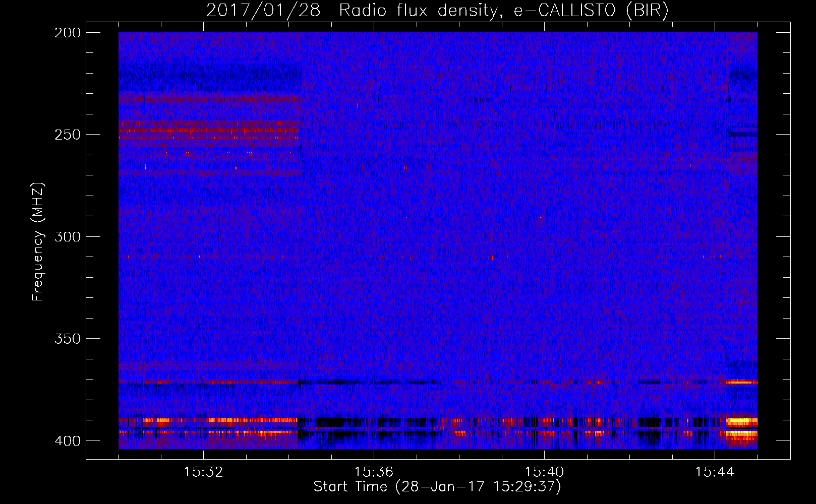
Task: Click the "Start Time (28-Jan-17 15:29:37)" x-axis label
Action: point(437,487)
